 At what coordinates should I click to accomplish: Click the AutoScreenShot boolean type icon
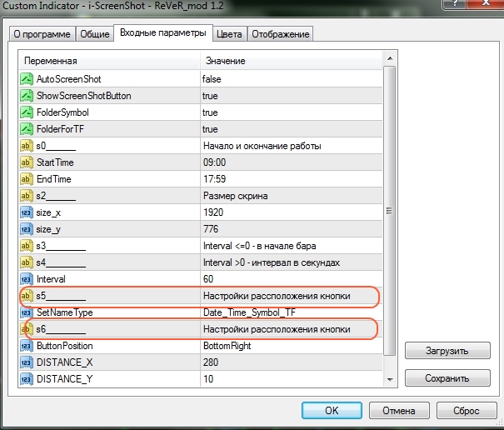(x=27, y=79)
